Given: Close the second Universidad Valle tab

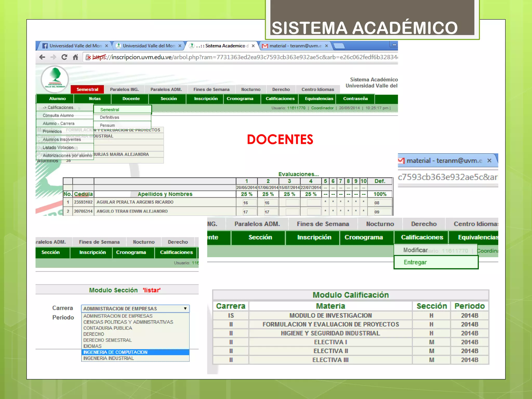Looking at the screenshot, I should coord(180,46).
